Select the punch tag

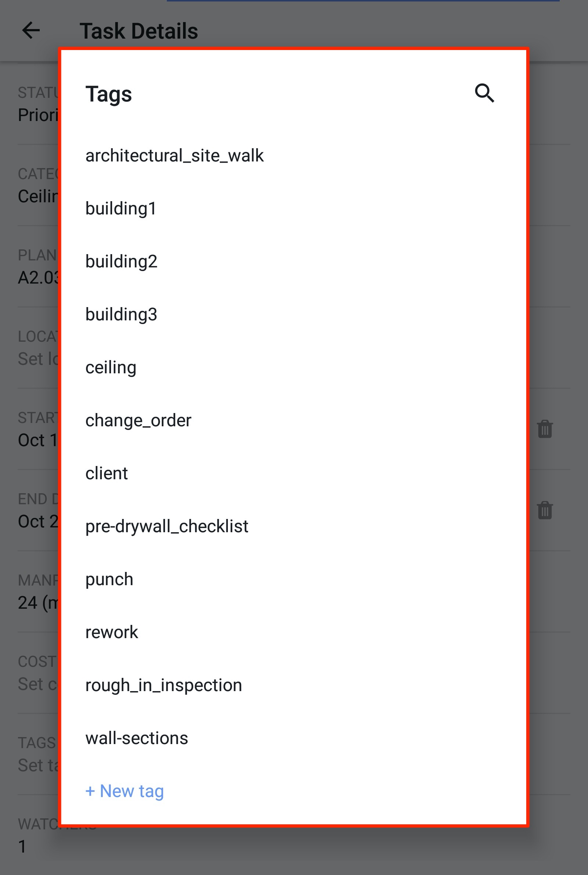(x=109, y=579)
